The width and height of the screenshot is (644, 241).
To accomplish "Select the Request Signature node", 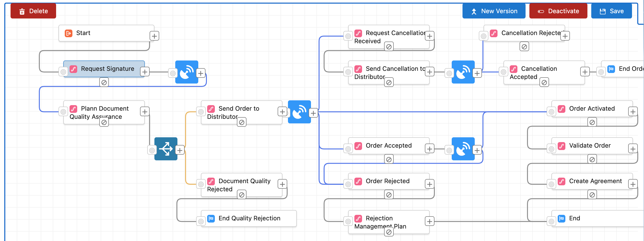I will tap(104, 69).
